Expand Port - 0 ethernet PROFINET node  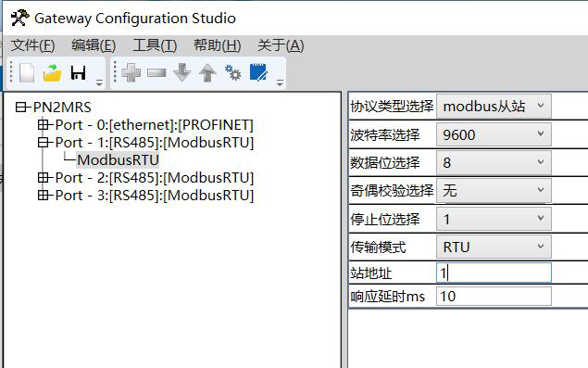click(x=44, y=124)
